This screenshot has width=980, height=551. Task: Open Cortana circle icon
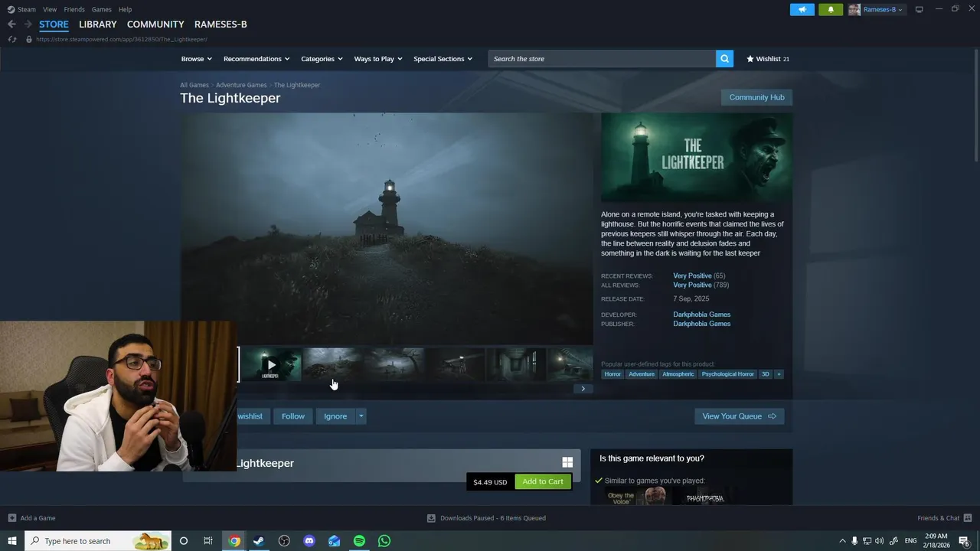pyautogui.click(x=183, y=541)
